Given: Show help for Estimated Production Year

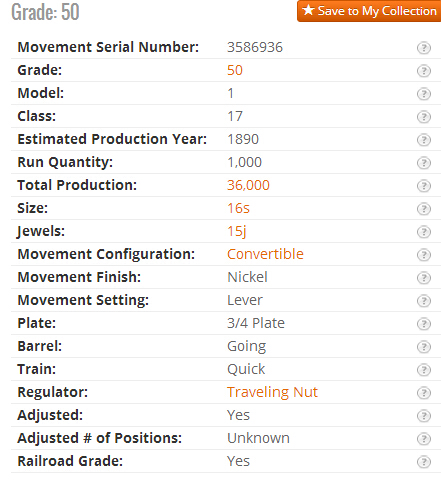Looking at the screenshot, I should tap(424, 140).
